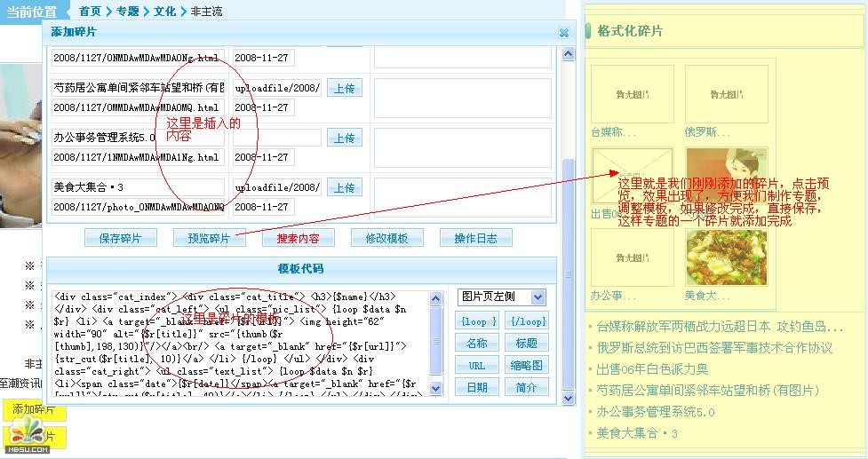The image size is (868, 459).
Task: Close the 添加碎片 dialog
Action: (563, 33)
